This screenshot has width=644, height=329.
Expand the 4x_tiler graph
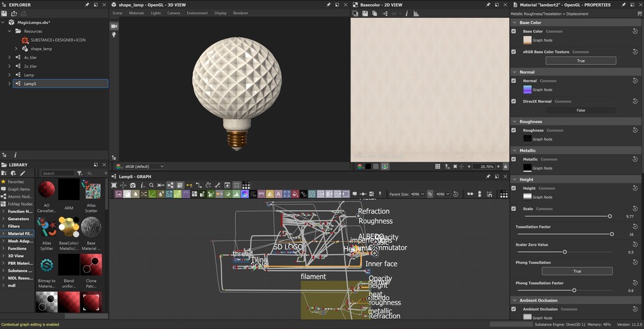pyautogui.click(x=10, y=58)
